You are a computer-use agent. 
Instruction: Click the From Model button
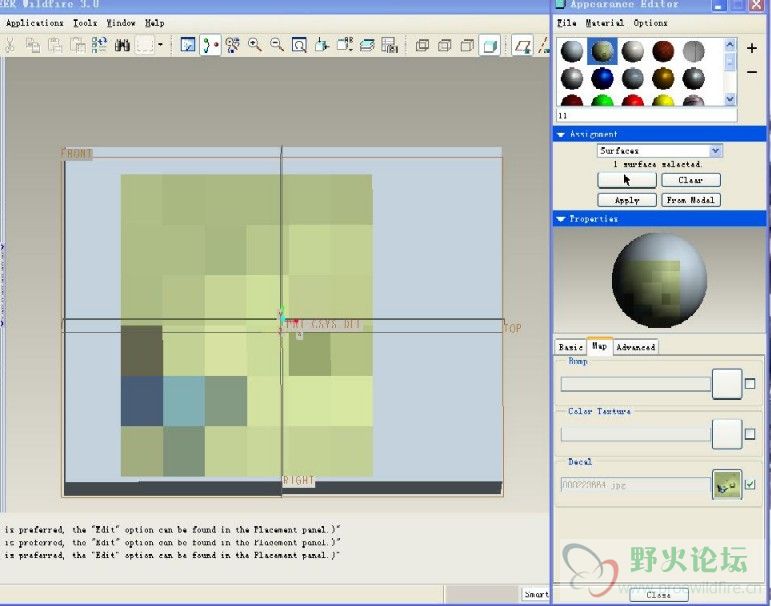point(691,200)
